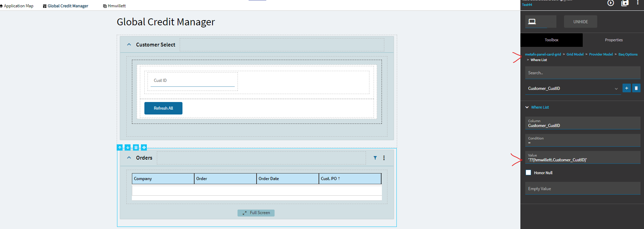644x229 pixels.
Task: Click the Orders grid filter icon
Action: 375,158
